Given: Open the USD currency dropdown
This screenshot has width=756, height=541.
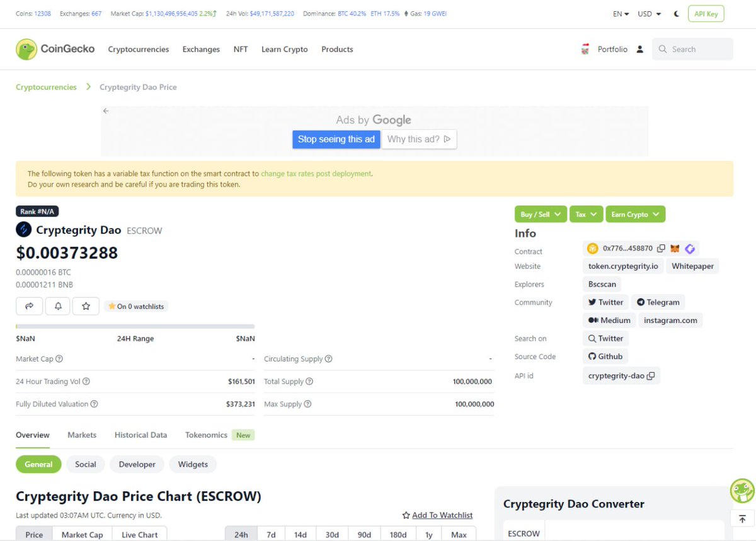Looking at the screenshot, I should point(650,14).
